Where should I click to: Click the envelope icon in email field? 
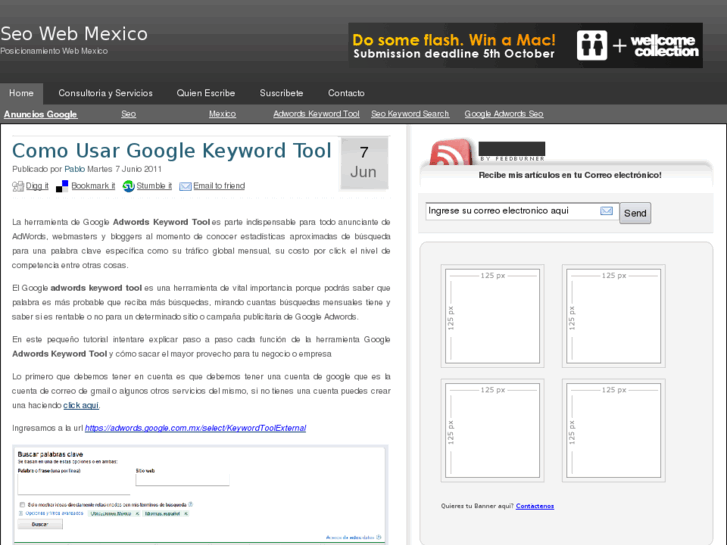[606, 211]
